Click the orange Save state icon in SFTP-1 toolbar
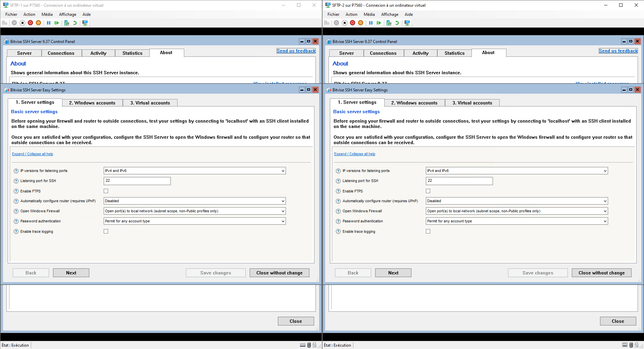Image resolution: width=644 pixels, height=349 pixels. tap(39, 23)
